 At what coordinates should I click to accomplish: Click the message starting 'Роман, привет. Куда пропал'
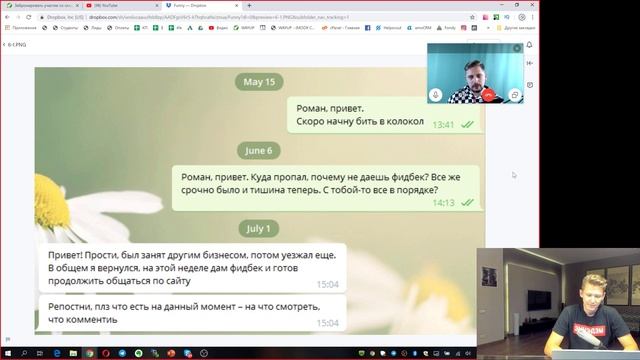[326, 188]
